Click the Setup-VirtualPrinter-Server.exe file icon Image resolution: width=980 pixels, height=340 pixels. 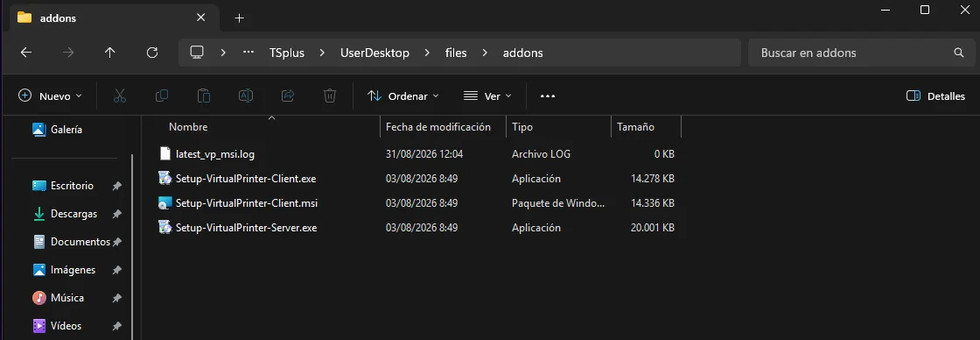pos(165,228)
